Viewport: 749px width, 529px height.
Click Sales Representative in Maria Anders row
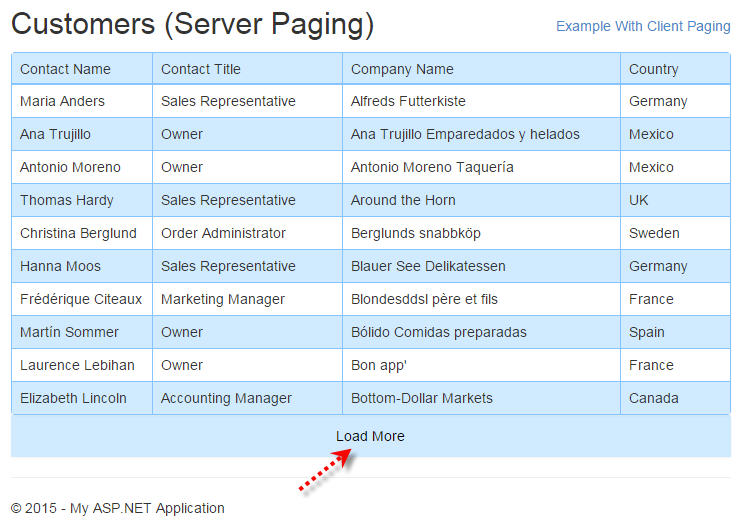tap(247, 101)
